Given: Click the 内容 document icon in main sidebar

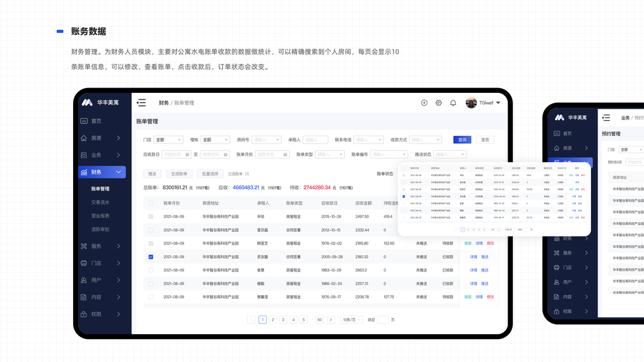Looking at the screenshot, I should coord(84,297).
